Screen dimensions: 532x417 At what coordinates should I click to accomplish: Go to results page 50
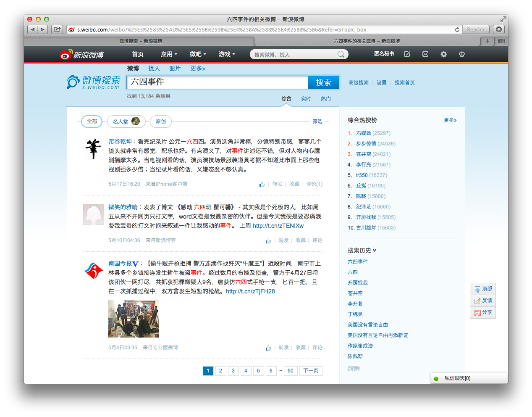pyautogui.click(x=291, y=371)
